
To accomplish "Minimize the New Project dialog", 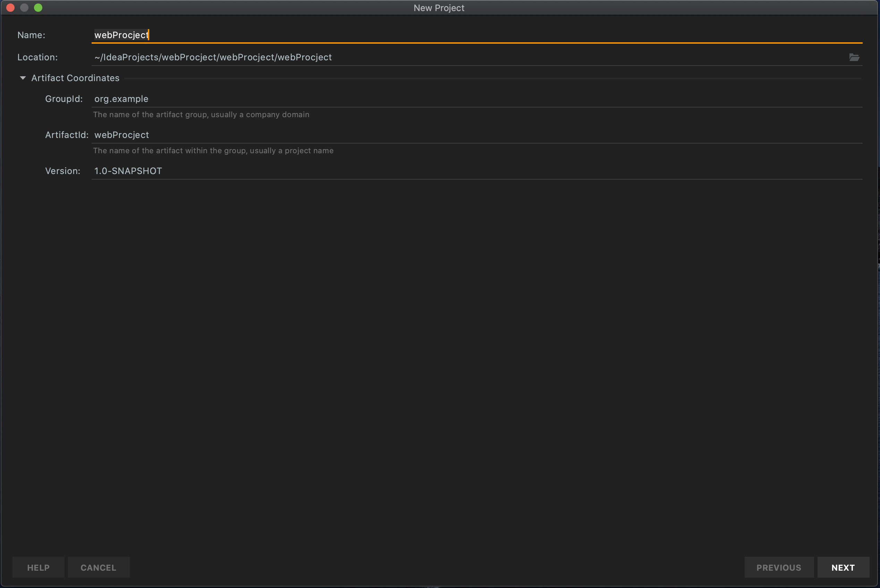I will pos(24,8).
